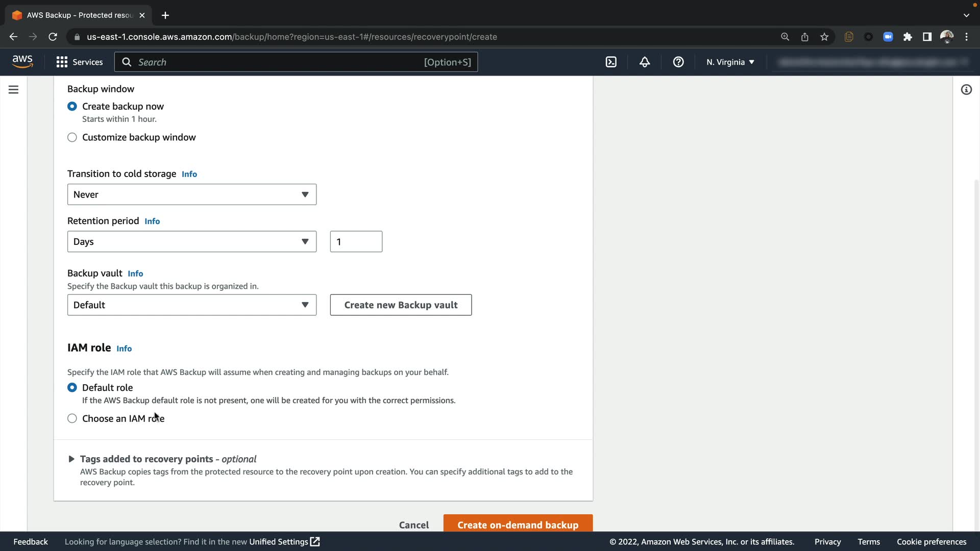
Task: Open the info panel circle icon
Action: point(966,90)
